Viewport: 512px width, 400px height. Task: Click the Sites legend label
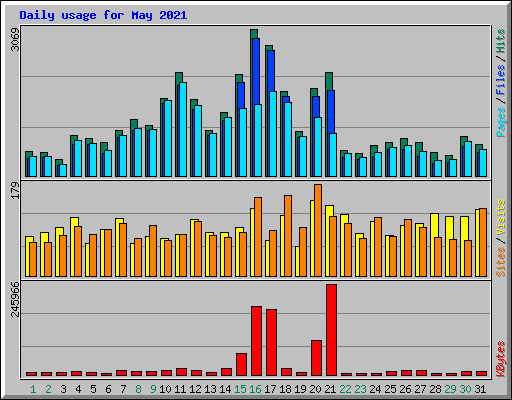coord(501,262)
